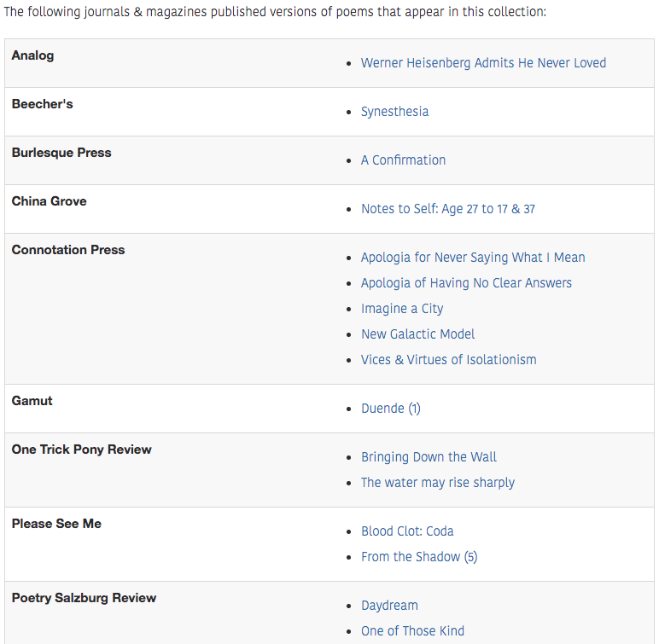Open the New Galactic Model poem
Viewport: 659px width, 644px height.
click(x=417, y=334)
